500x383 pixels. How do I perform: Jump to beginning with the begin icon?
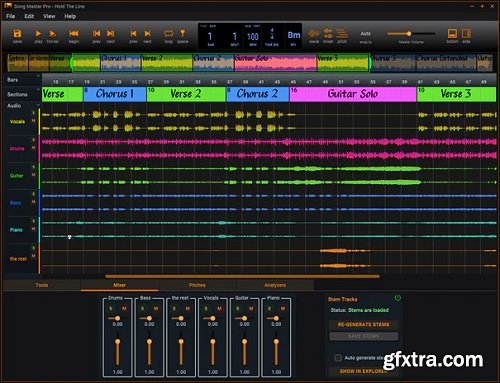pyautogui.click(x=74, y=34)
